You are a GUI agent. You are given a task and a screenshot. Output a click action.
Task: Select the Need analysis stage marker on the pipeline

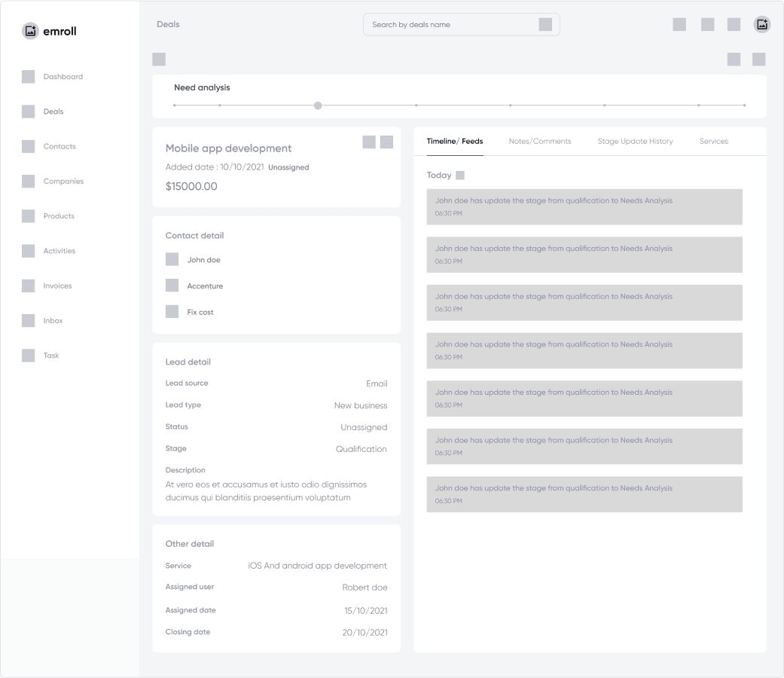click(317, 105)
